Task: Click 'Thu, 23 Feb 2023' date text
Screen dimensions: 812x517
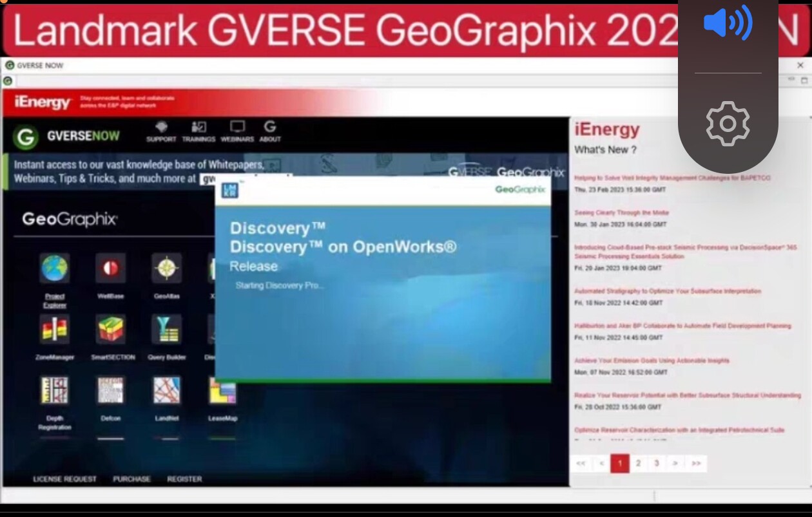Action: click(x=620, y=190)
